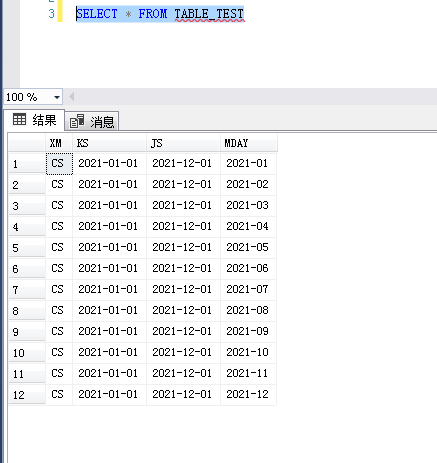
Task: Click the FROM keyword in the query
Action: [153, 14]
